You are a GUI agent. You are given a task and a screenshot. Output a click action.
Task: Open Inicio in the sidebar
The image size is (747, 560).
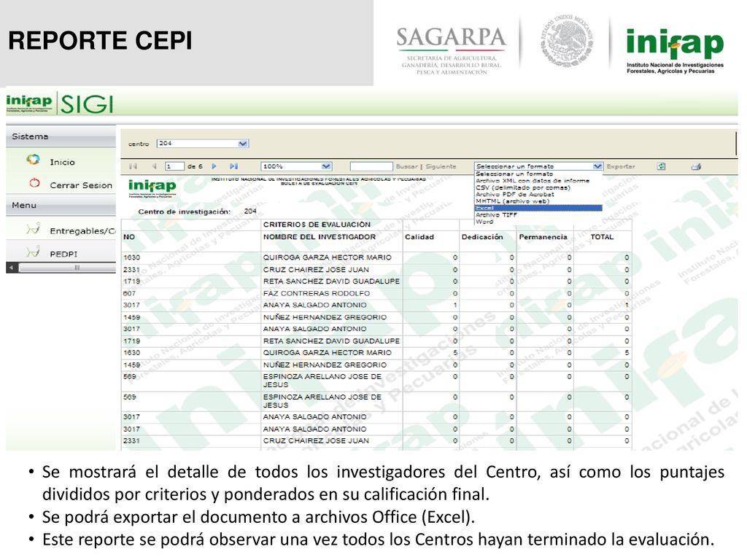[63, 163]
